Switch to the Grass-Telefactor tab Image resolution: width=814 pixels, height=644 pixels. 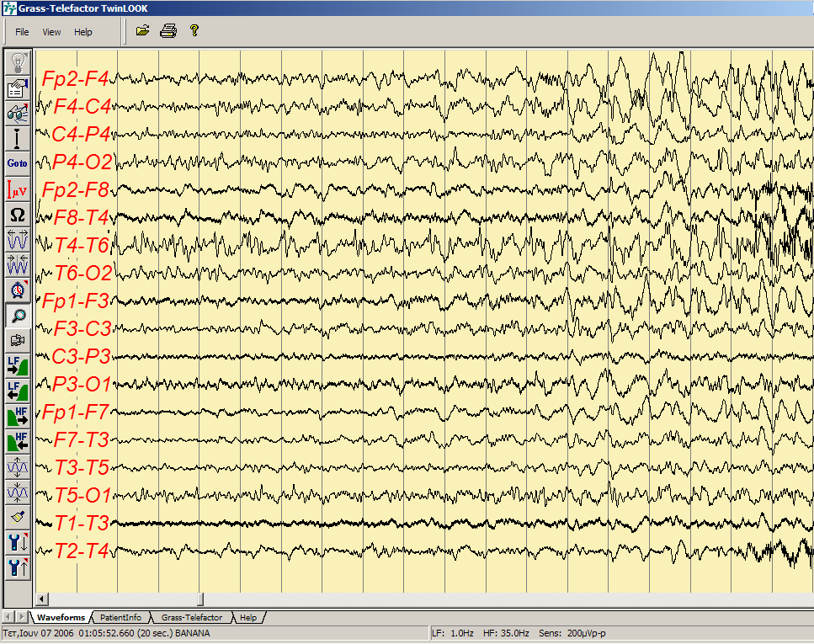(192, 618)
